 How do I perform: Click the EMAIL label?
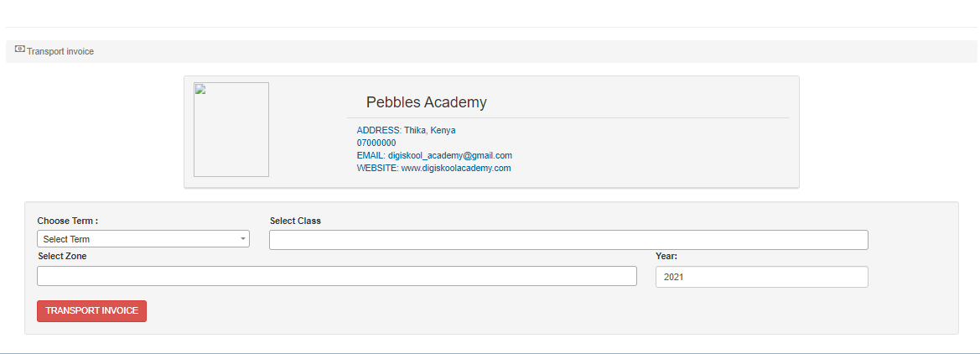[371, 156]
